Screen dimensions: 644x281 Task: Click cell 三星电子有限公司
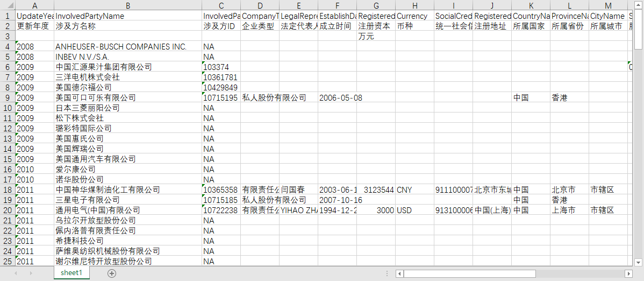pyautogui.click(x=128, y=200)
